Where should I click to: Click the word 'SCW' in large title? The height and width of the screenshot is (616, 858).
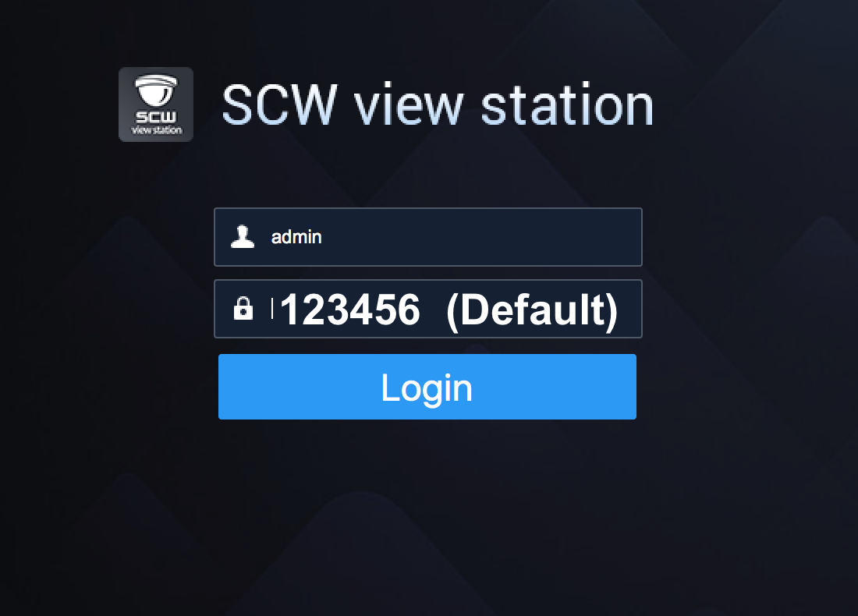(x=279, y=104)
